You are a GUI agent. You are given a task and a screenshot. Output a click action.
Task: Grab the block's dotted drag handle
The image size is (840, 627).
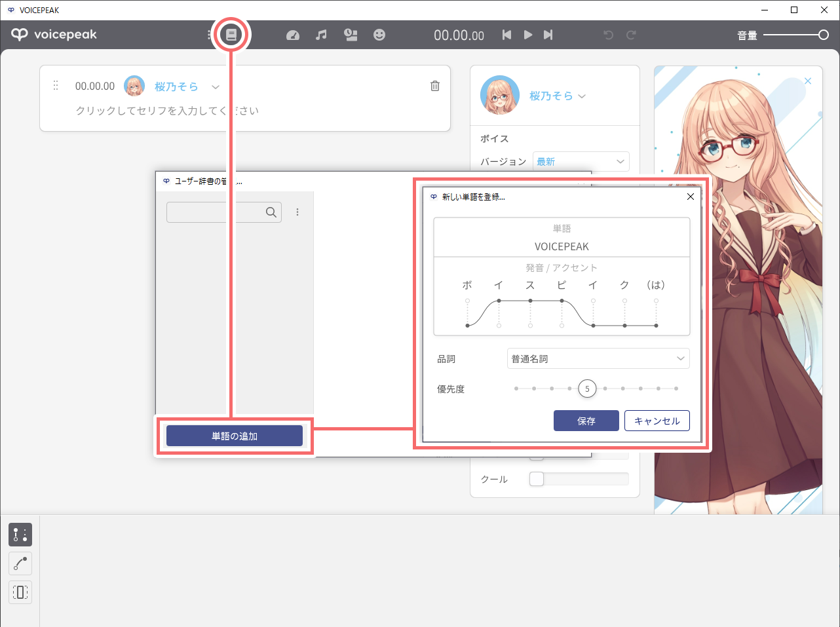tap(56, 85)
